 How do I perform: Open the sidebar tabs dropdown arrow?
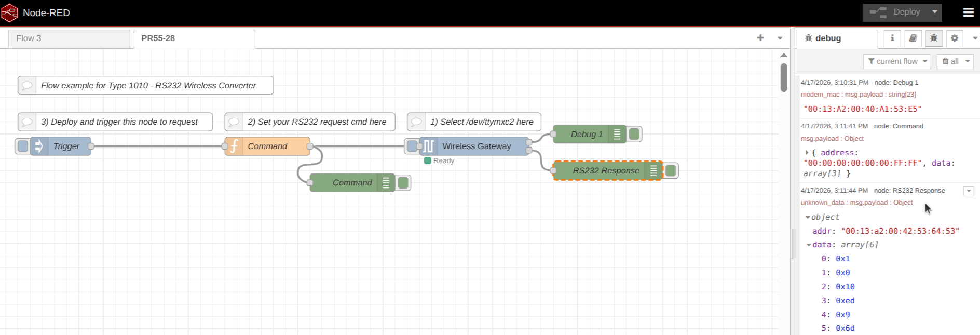coord(975,38)
